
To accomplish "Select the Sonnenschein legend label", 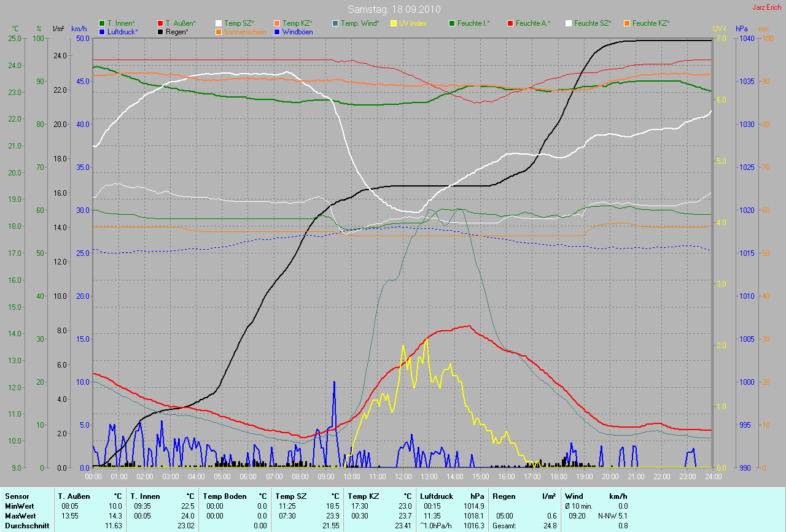I will pyautogui.click(x=245, y=31).
